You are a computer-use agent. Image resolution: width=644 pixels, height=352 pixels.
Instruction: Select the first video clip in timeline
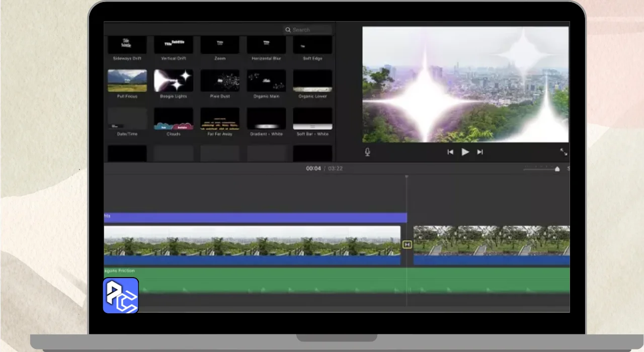(x=252, y=245)
